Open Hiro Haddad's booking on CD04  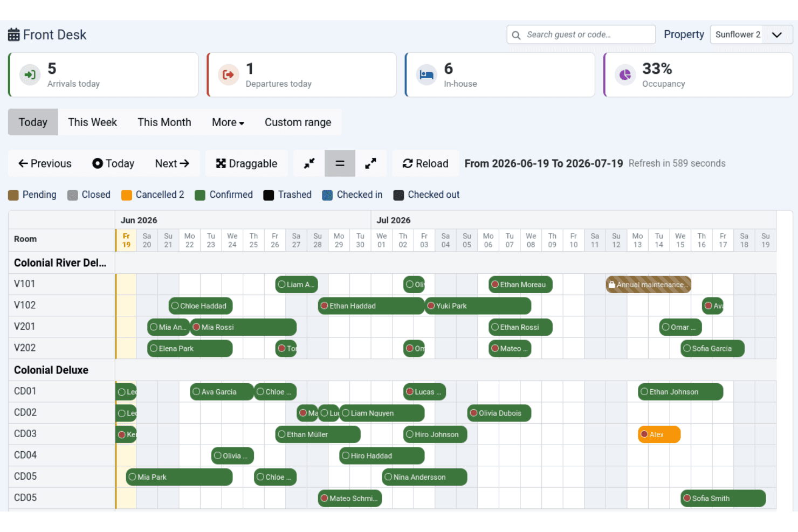coord(382,456)
